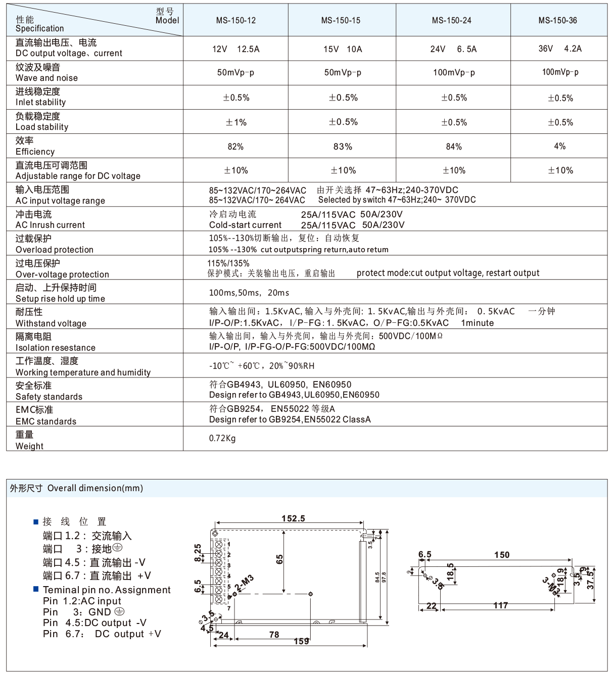The width and height of the screenshot is (616, 674).
Task: Select the 12V 12.5A output value cell
Action: 236,49
